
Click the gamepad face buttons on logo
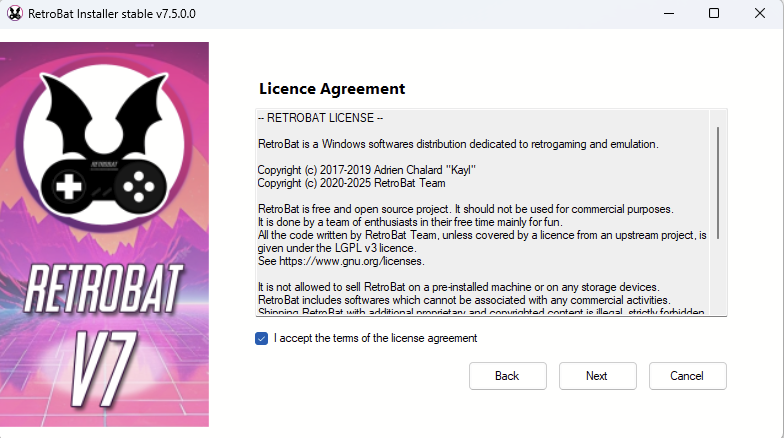(139, 186)
